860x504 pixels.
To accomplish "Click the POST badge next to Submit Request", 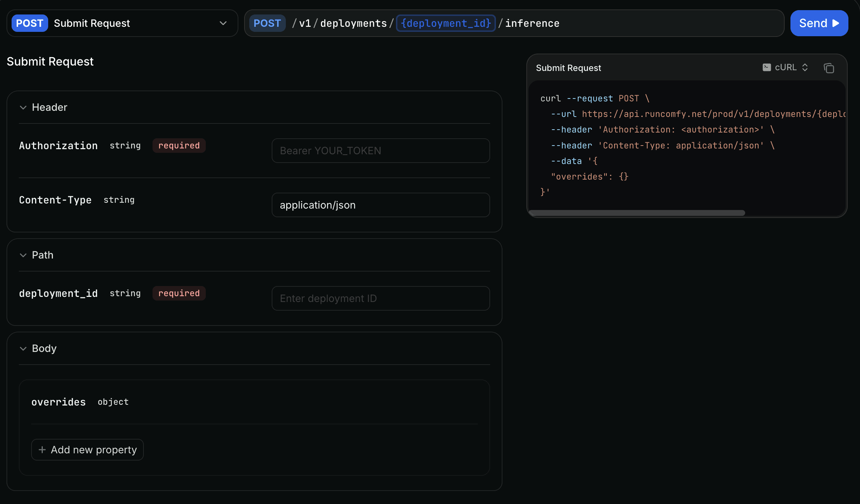I will (x=30, y=23).
